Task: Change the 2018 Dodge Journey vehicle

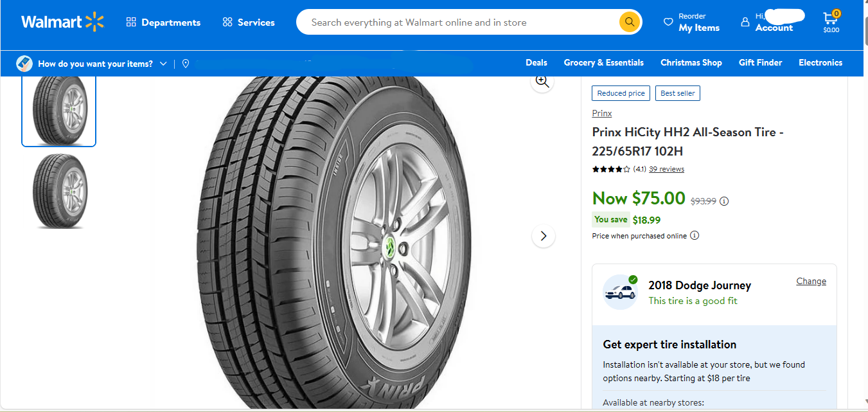Action: (x=811, y=281)
